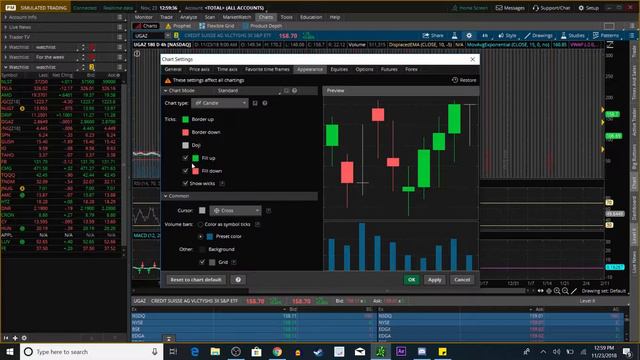The height and width of the screenshot is (360, 640).
Task: Open Chrome from the Windows taskbar
Action: (x=277, y=351)
